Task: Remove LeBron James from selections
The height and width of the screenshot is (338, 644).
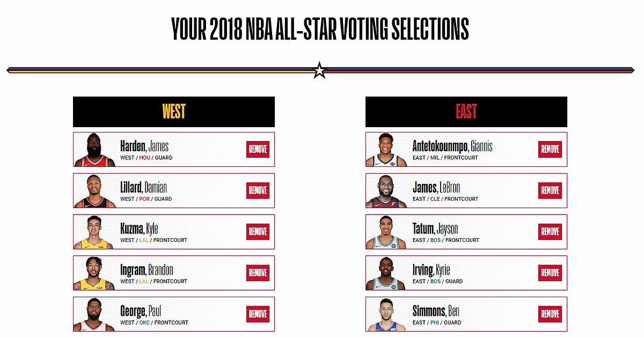Action: click(550, 190)
